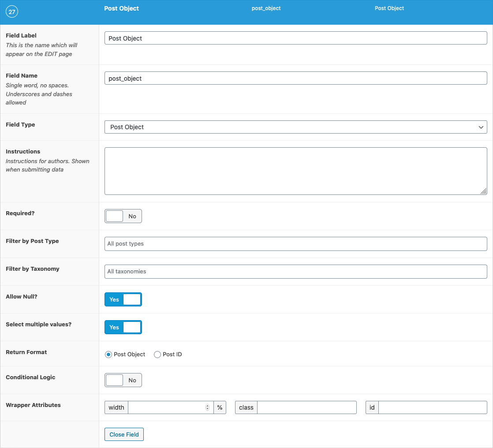Click the Post Object title in header
This screenshot has width=493, height=448.
click(121, 8)
